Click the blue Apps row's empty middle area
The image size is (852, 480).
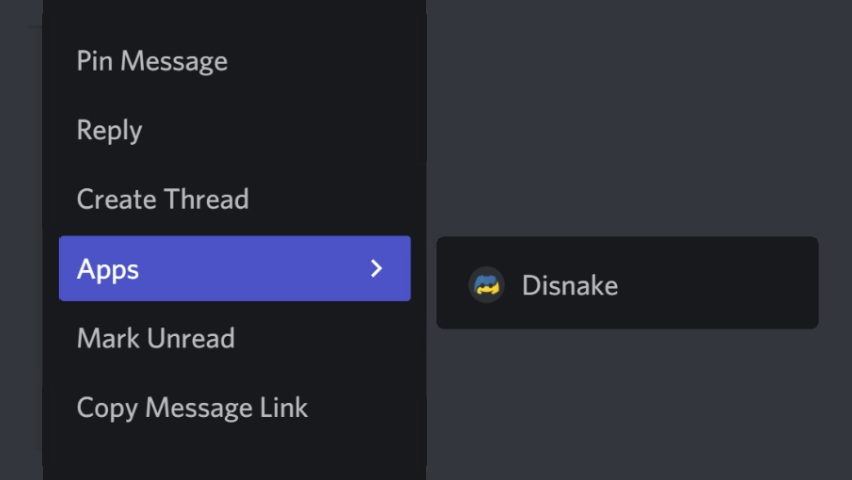(x=250, y=268)
